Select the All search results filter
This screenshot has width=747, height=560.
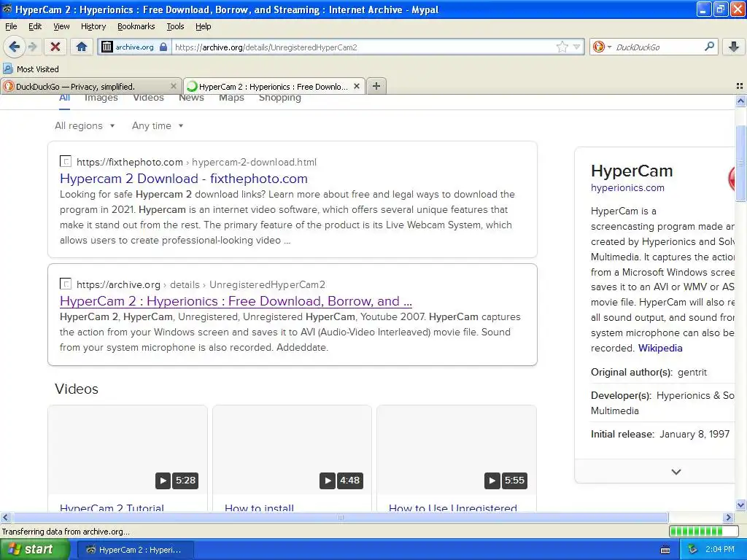(64, 98)
